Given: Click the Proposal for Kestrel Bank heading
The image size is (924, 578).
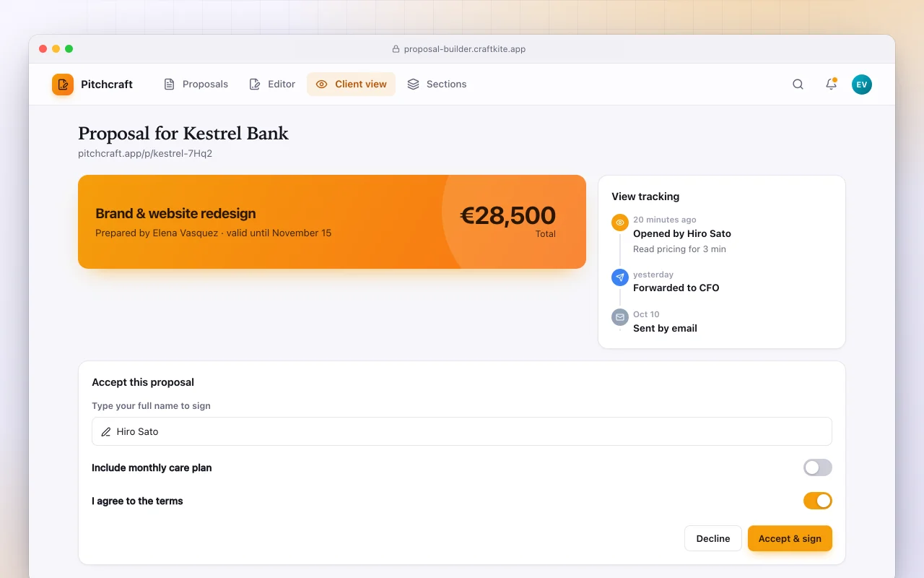Looking at the screenshot, I should point(183,133).
